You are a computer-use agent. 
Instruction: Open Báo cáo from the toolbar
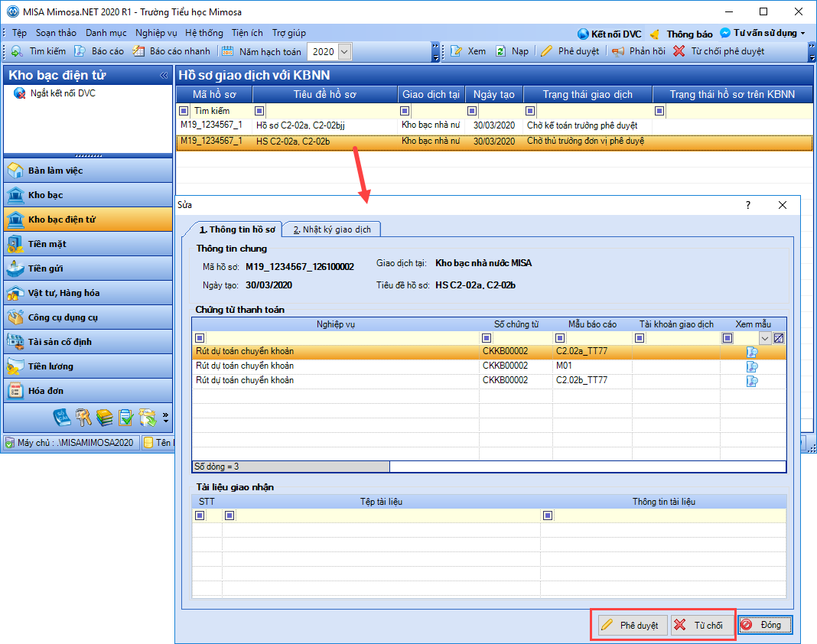coord(99,51)
